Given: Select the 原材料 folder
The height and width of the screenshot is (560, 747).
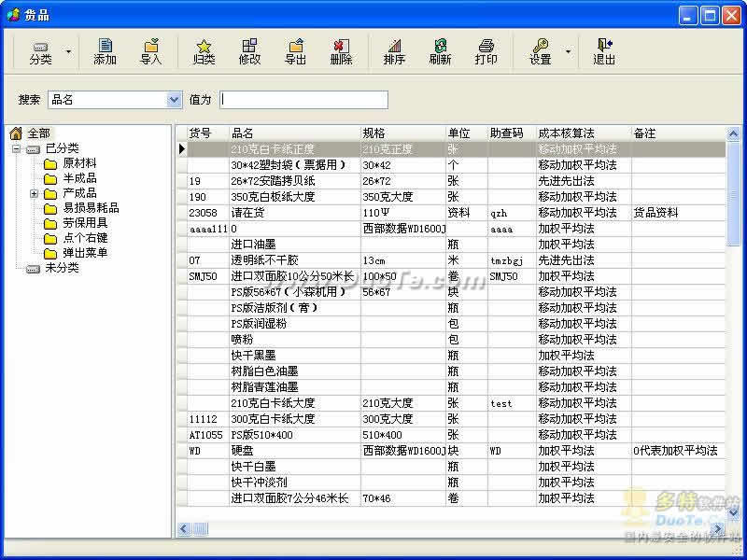Looking at the screenshot, I should [79, 163].
